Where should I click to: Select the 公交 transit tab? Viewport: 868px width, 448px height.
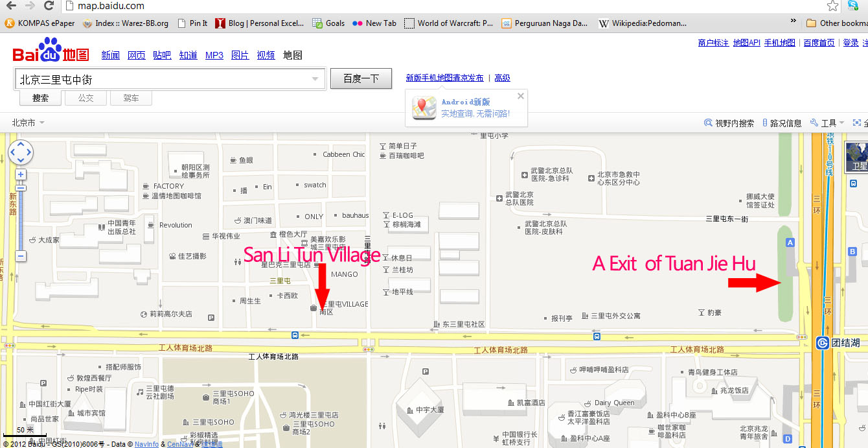coord(86,99)
